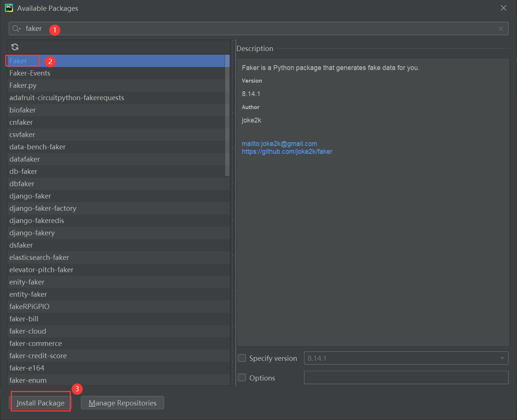The image size is (517, 420).
Task: Select the django-fakery package
Action: click(x=119, y=233)
